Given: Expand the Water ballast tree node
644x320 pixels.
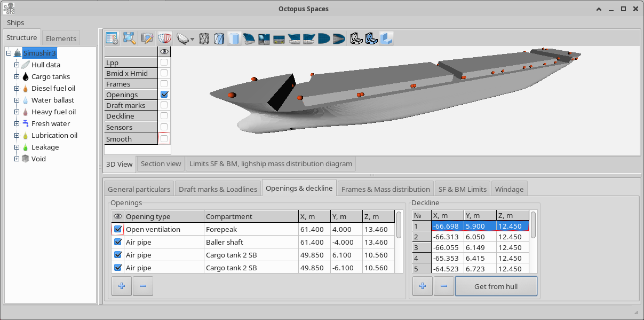Looking at the screenshot, I should coord(17,100).
